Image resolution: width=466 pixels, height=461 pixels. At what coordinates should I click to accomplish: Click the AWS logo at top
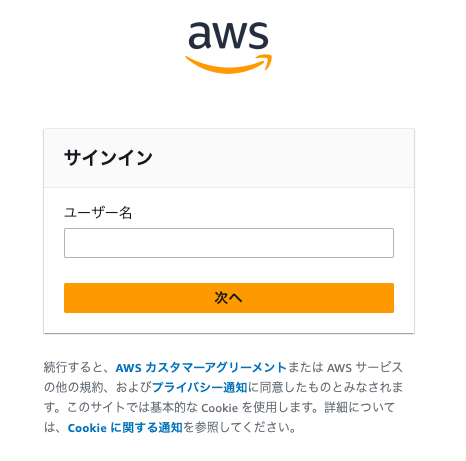(229, 48)
